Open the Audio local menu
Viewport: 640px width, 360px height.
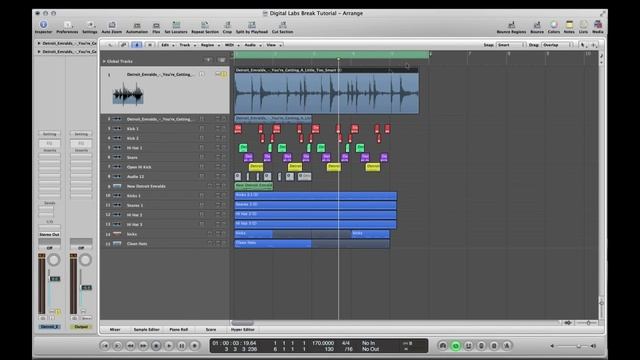252,45
